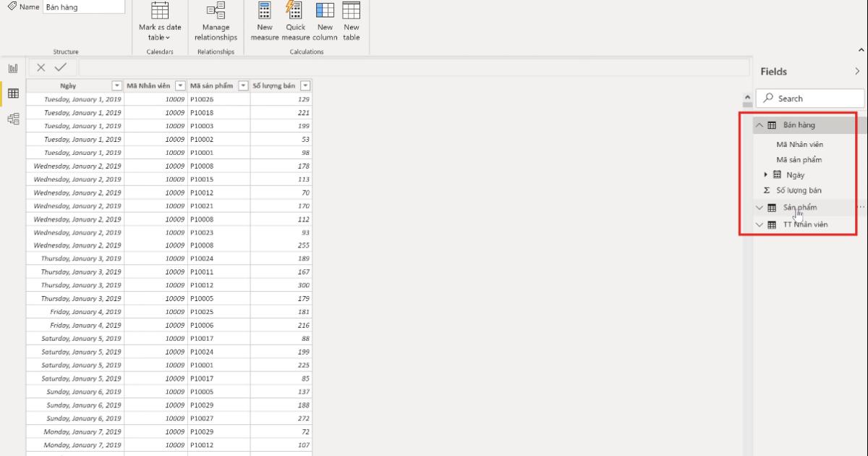
Task: Select the quantity cell 272
Action: [x=281, y=418]
